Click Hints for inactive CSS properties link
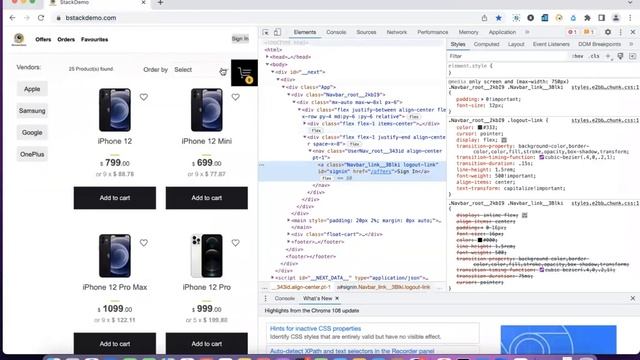The image size is (640, 360). coord(316,329)
